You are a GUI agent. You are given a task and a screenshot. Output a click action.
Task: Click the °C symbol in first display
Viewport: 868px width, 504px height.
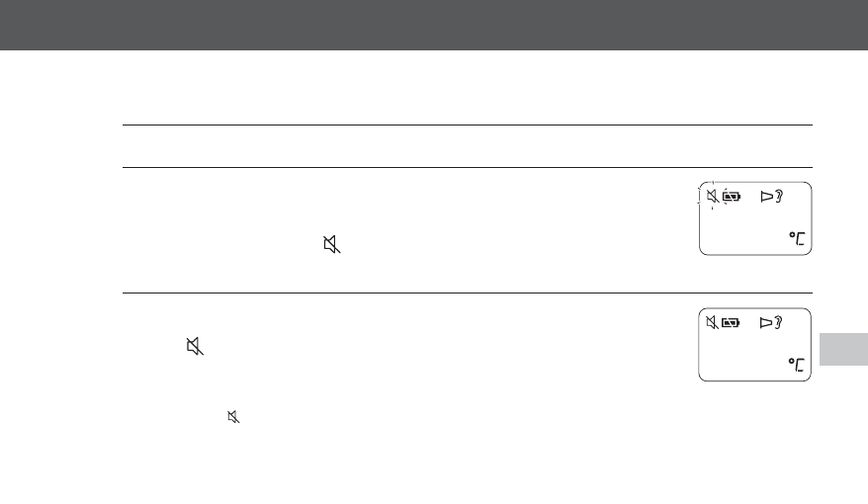[x=797, y=238]
